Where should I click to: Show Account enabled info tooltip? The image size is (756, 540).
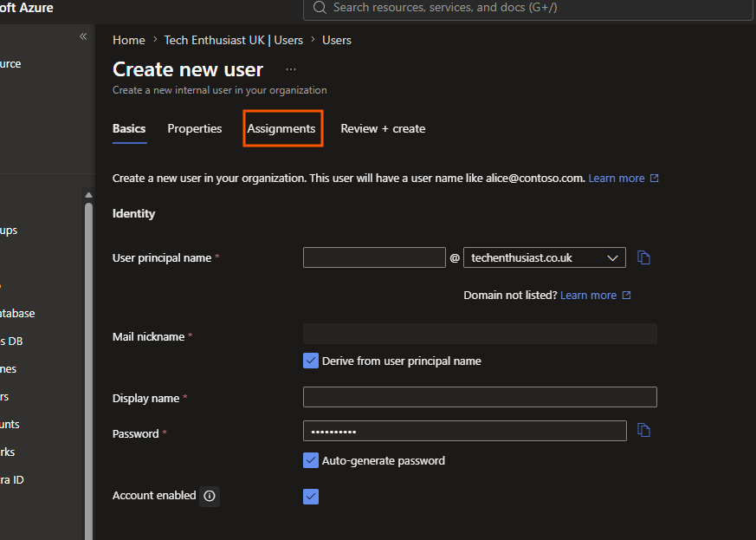(210, 496)
